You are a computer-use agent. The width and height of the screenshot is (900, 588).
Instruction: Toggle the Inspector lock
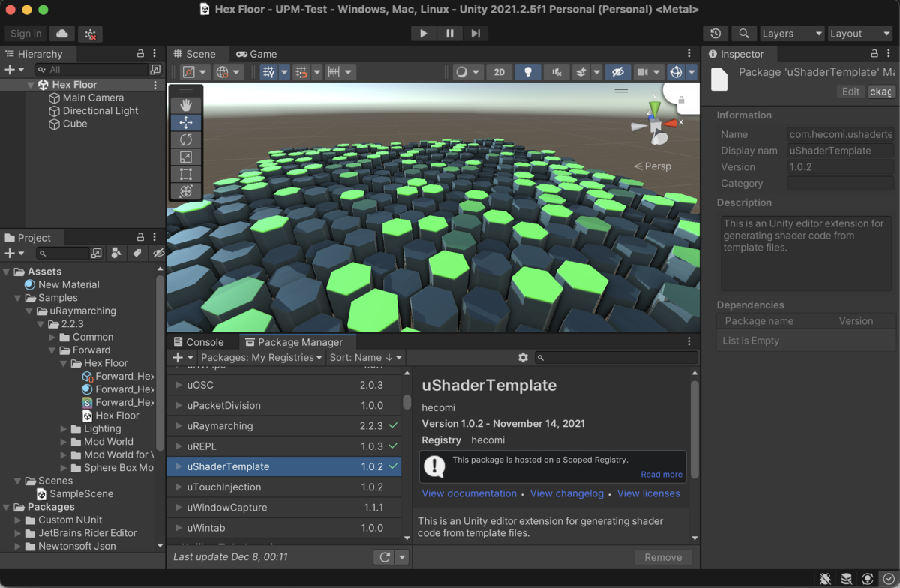click(x=874, y=53)
